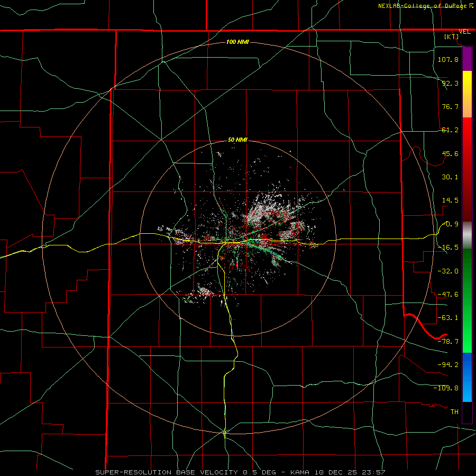Click the -0.9 velocity scale value
The height and width of the screenshot is (476, 476).
[451, 224]
